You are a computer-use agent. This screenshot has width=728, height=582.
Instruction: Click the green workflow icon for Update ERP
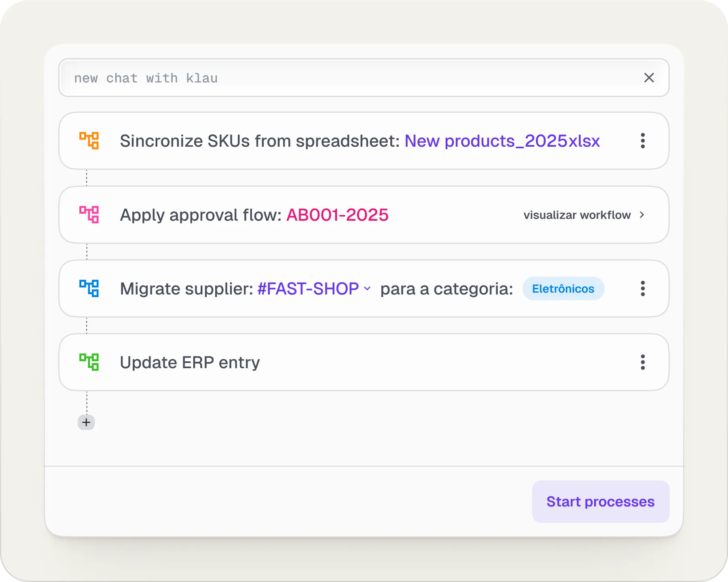[x=89, y=362]
